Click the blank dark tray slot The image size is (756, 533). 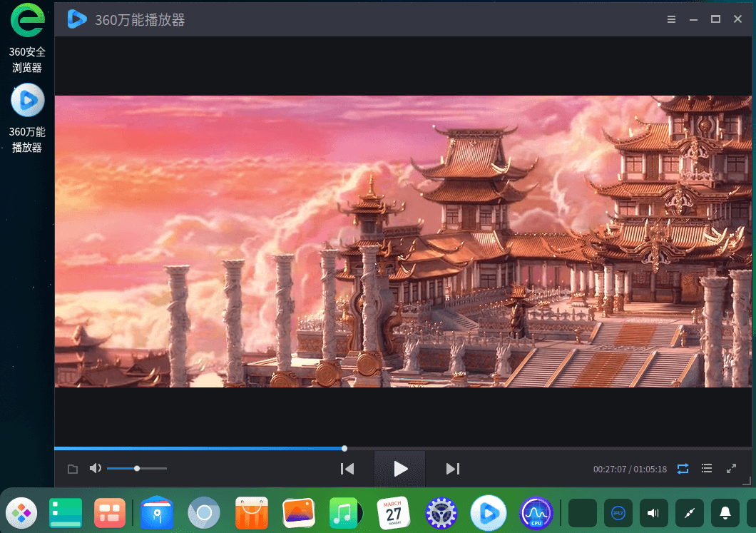(x=583, y=513)
